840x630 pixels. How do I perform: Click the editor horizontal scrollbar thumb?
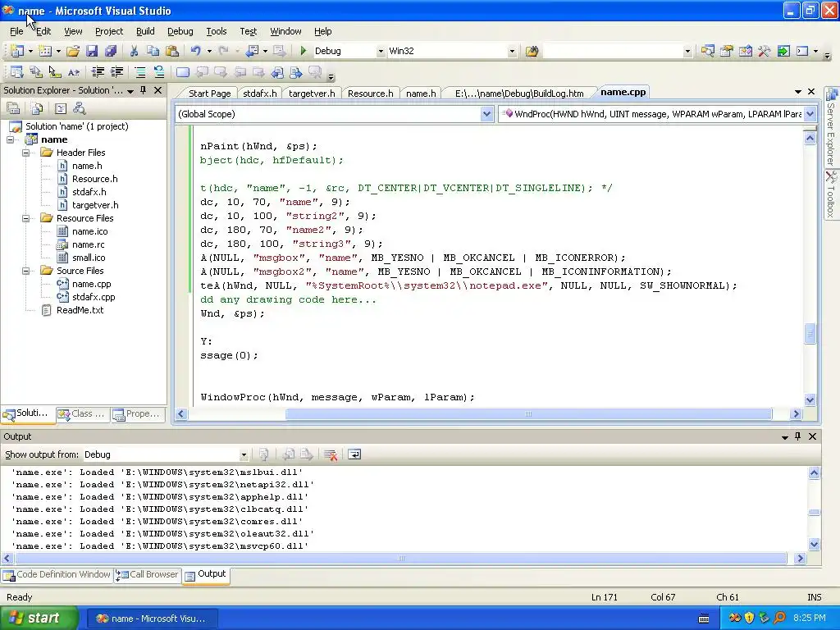coord(528,414)
